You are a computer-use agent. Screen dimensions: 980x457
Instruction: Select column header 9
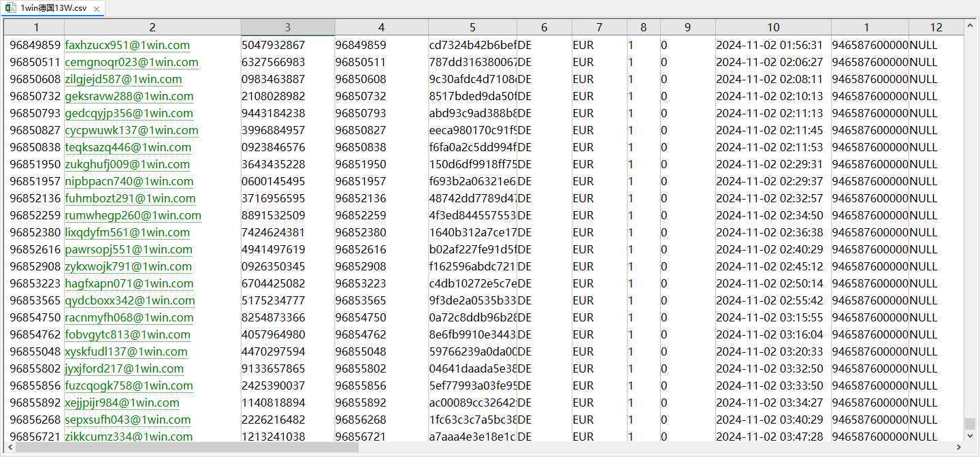[687, 27]
